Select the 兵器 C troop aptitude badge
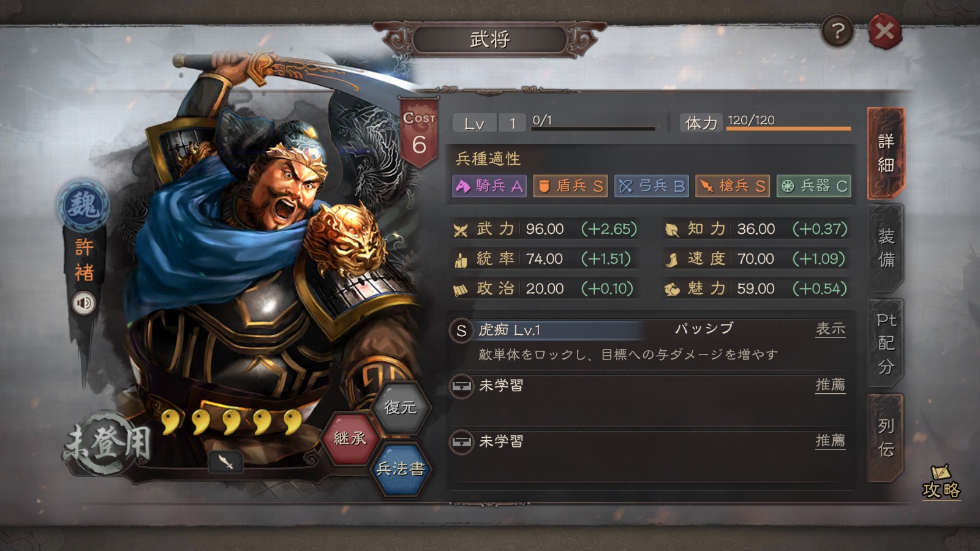The height and width of the screenshot is (551, 980). pyautogui.click(x=814, y=186)
